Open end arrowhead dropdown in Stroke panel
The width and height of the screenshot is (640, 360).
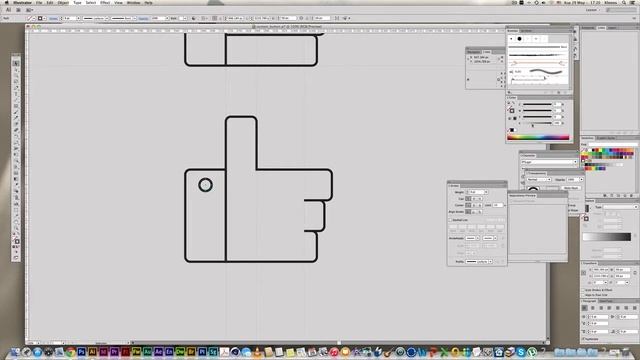[490, 238]
